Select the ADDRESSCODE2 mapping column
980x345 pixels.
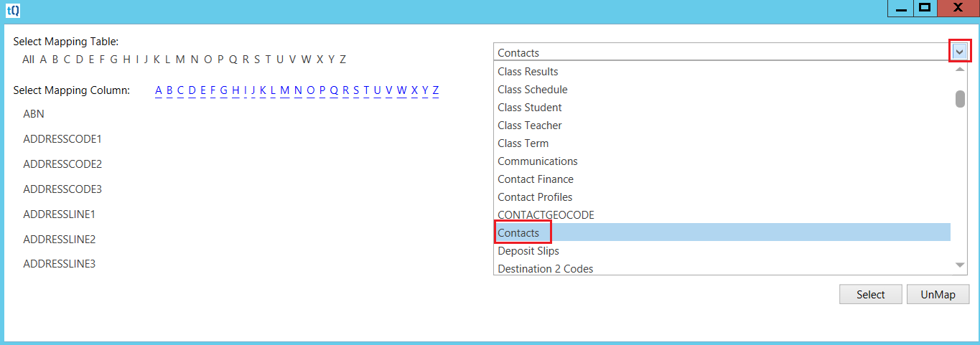[x=62, y=164]
